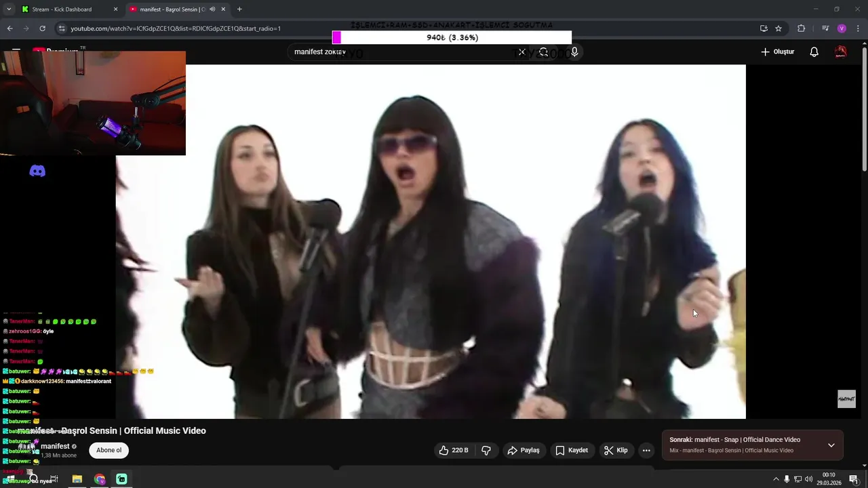Submit search with magnifier icon
The height and width of the screenshot is (488, 868).
point(543,52)
